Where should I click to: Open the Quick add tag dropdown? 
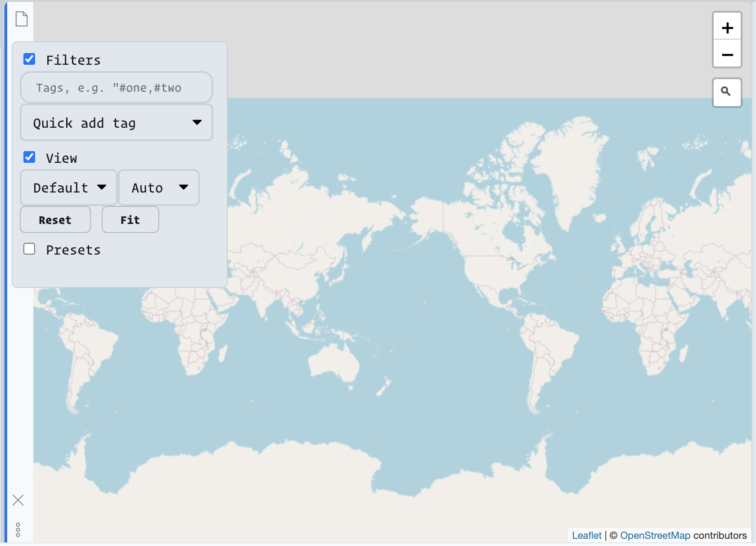[116, 122]
